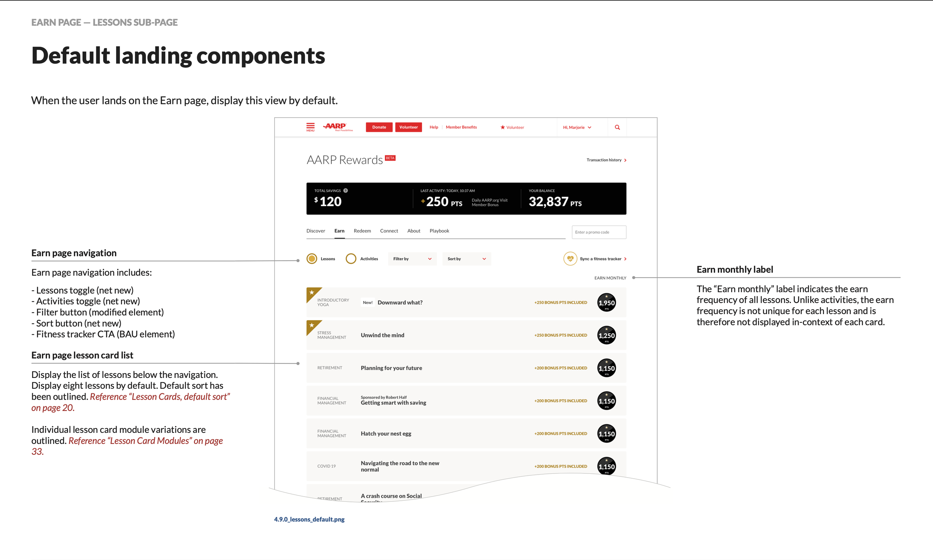Click the 1,250 points badge
The width and height of the screenshot is (933, 560).
point(606,335)
